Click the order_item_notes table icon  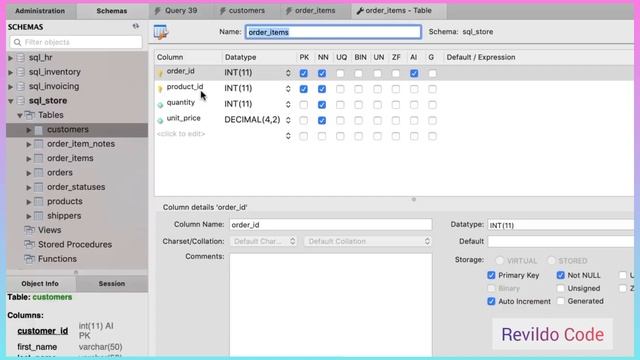[x=38, y=144]
